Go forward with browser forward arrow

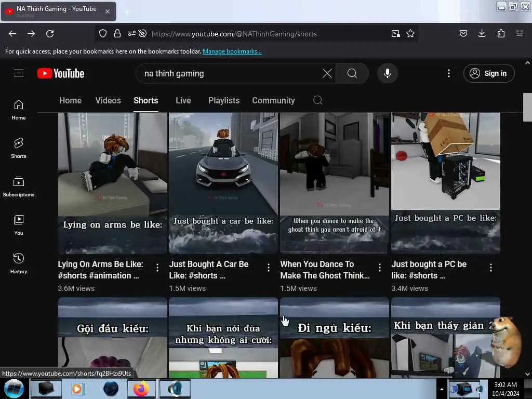coord(31,34)
